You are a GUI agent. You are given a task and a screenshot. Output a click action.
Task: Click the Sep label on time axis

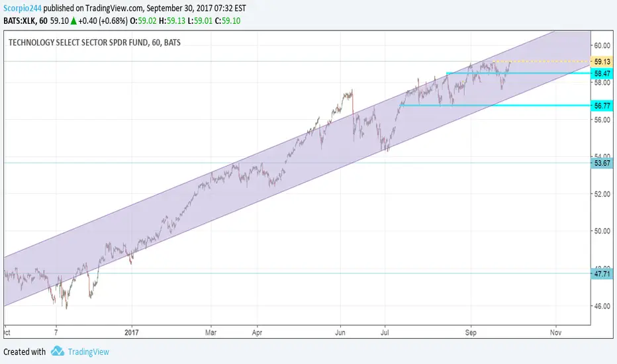coord(471,332)
